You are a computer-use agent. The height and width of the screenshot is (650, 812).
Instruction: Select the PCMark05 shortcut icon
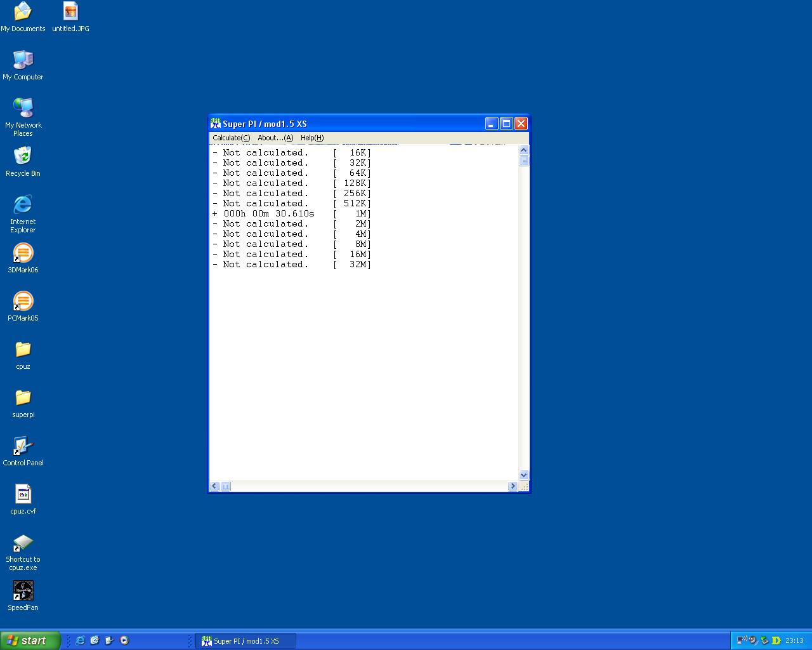23,307
